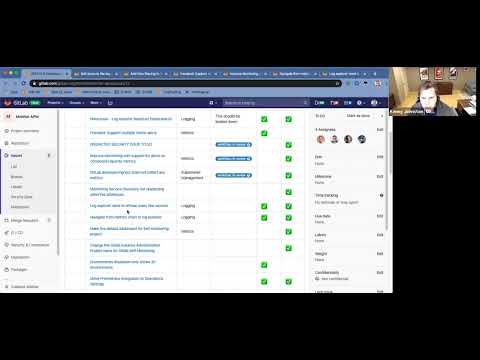
Task: Click the fourth assignee avatar
Action: point(362,139)
